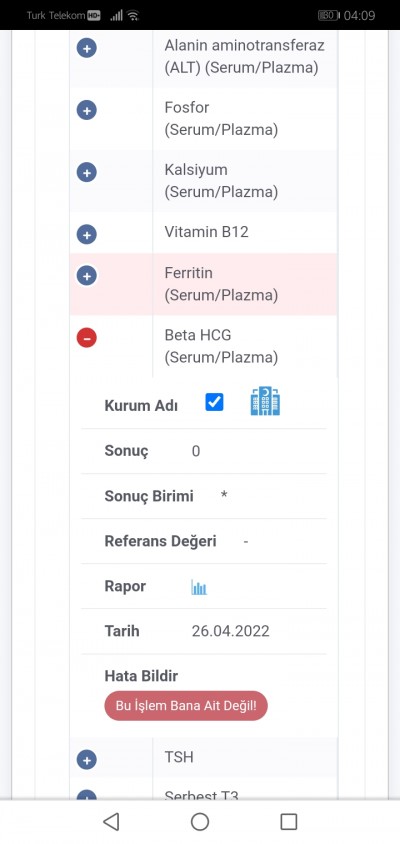Tap the battery icon in status bar
This screenshot has height=844, width=400.
coord(328,15)
